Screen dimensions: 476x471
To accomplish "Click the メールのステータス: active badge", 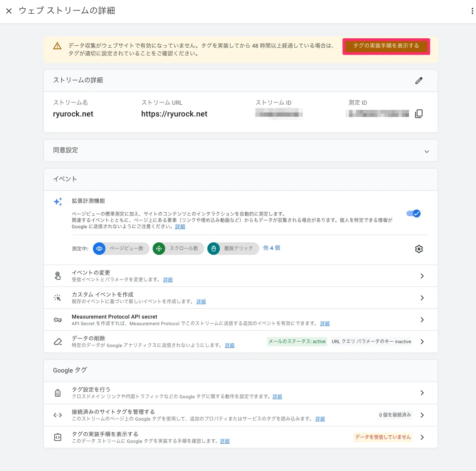I will tap(297, 342).
